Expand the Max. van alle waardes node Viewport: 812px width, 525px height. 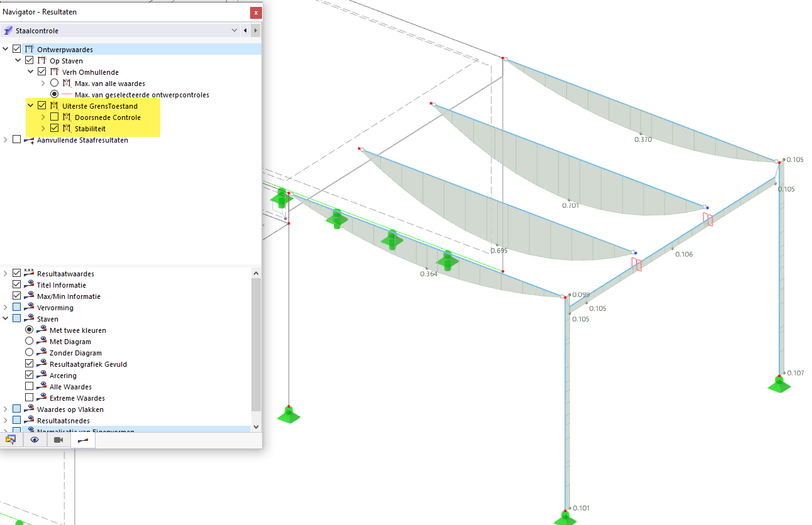coord(43,84)
